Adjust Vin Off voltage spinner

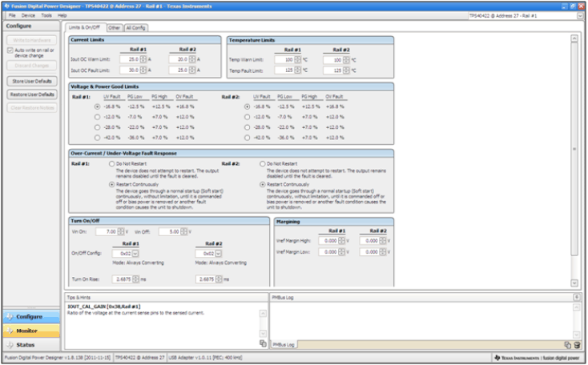(183, 231)
